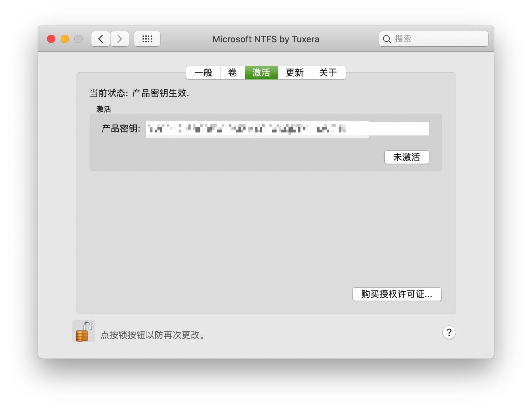
Task: Click the 当前状态 status text
Action: click(x=139, y=93)
